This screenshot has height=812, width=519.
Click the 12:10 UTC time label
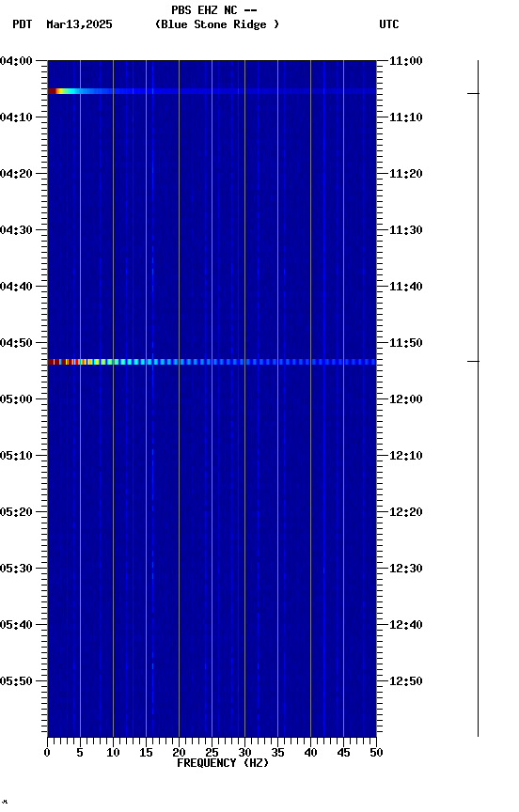[406, 456]
